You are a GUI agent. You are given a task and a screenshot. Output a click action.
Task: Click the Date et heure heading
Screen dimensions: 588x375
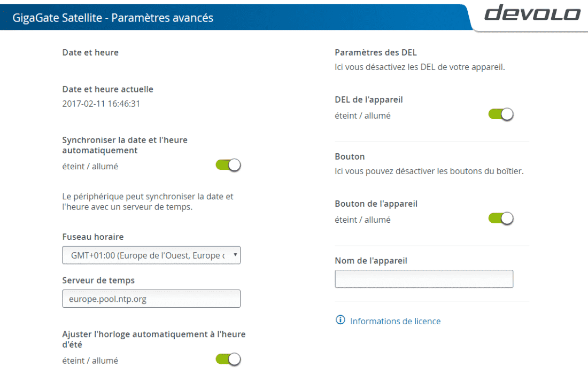90,52
